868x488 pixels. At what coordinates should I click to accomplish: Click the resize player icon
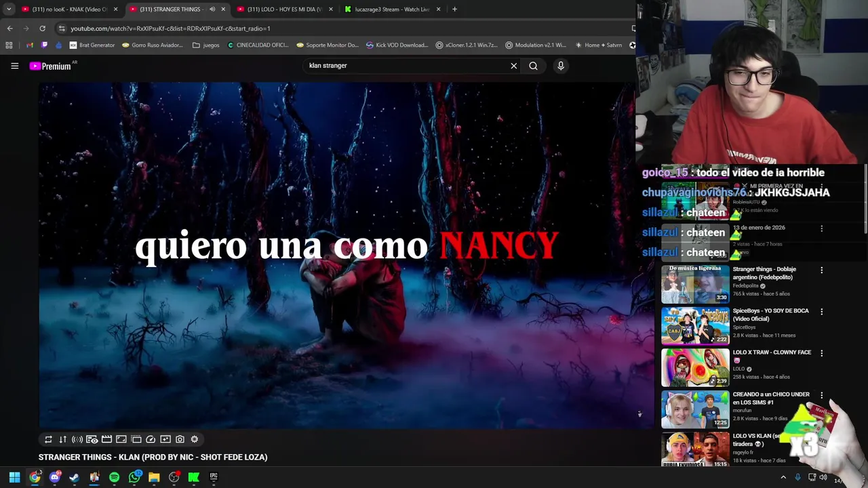pos(121,439)
